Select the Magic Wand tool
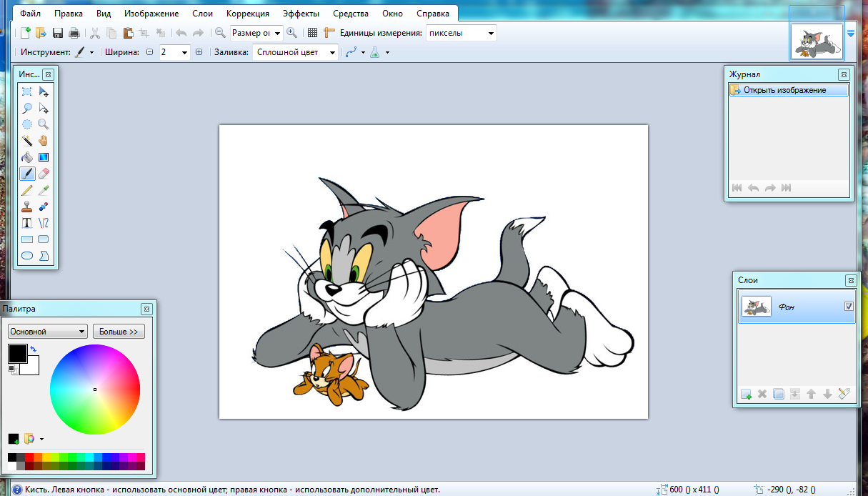 [x=26, y=140]
